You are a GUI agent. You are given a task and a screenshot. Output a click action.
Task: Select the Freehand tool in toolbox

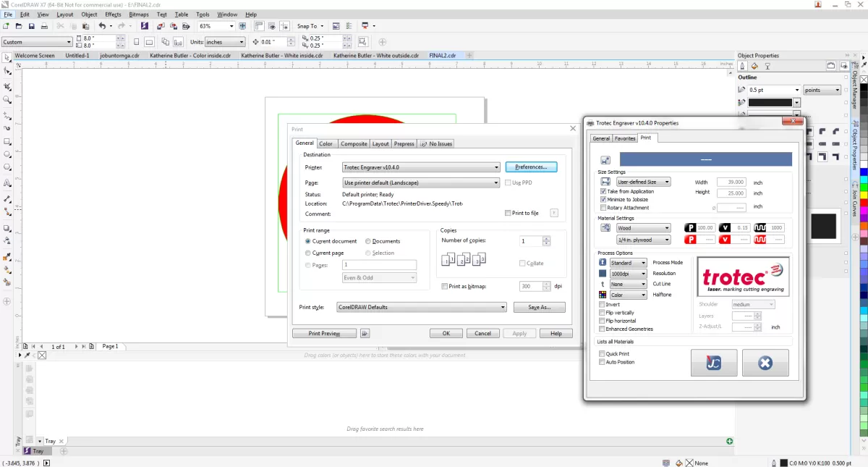click(7, 114)
